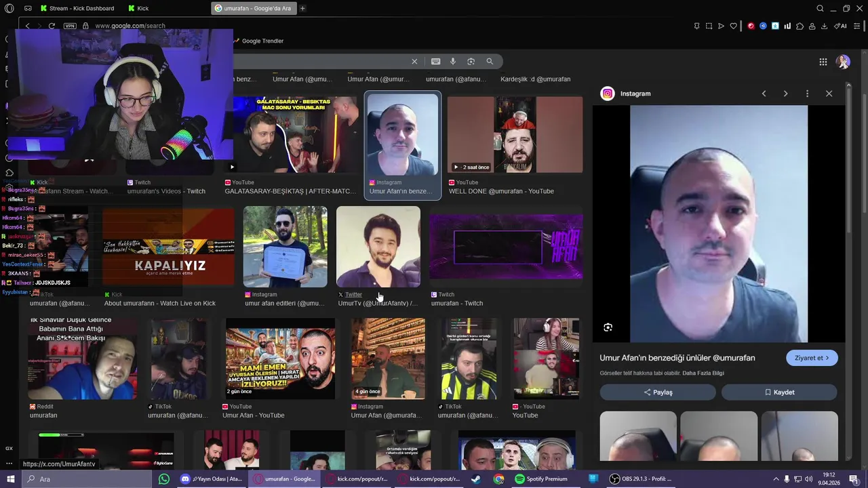Open OBS 29.1.3 taskbar item
Screen dimensions: 868x488
pyautogui.click(x=641, y=479)
